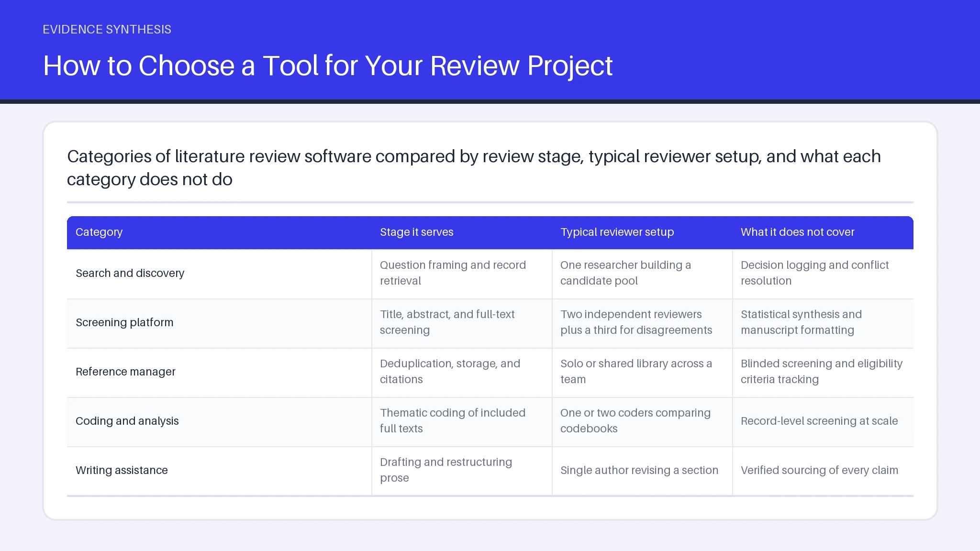Click the 'Stage it serves' column header
The width and height of the screenshot is (980, 551).
point(416,232)
